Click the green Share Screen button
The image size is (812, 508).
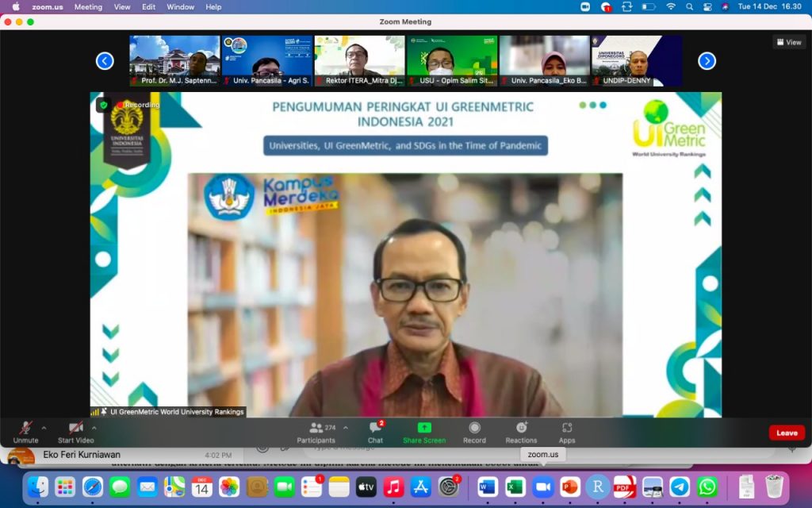(x=424, y=433)
